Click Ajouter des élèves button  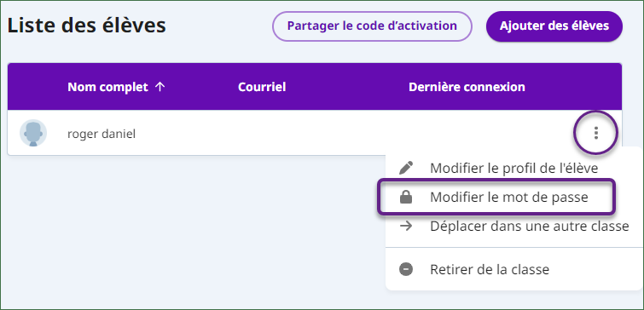(x=554, y=26)
